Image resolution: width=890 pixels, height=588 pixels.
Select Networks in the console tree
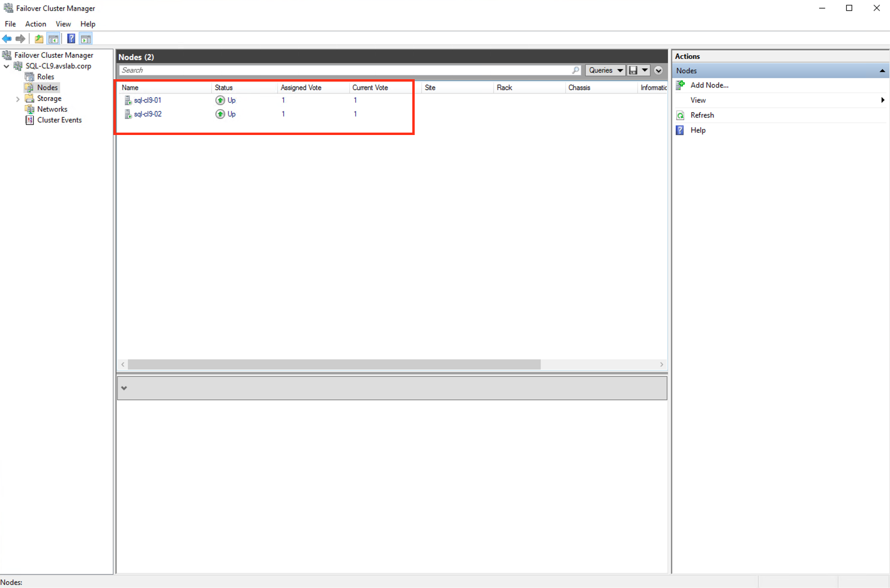tap(52, 109)
